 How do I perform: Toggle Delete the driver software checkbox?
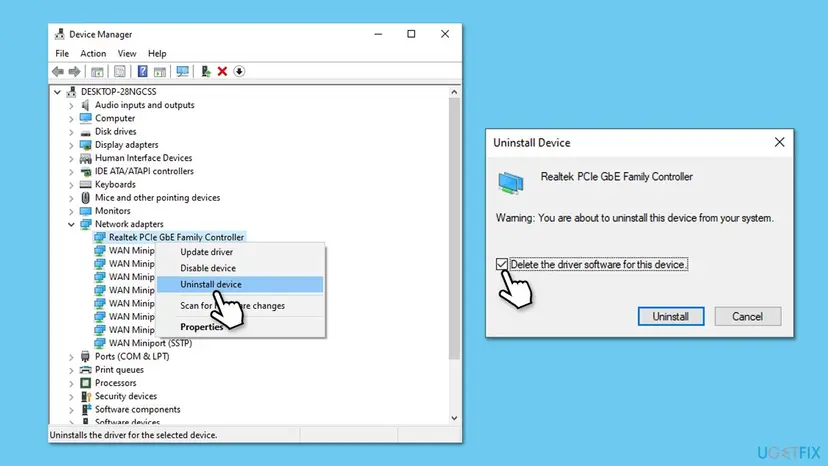(502, 264)
